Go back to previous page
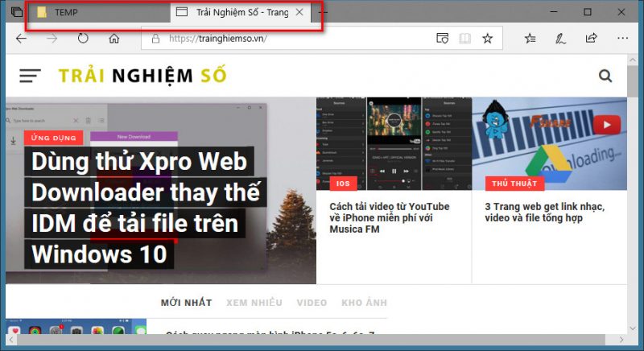Image resolution: width=644 pixels, height=351 pixels. pyautogui.click(x=22, y=39)
